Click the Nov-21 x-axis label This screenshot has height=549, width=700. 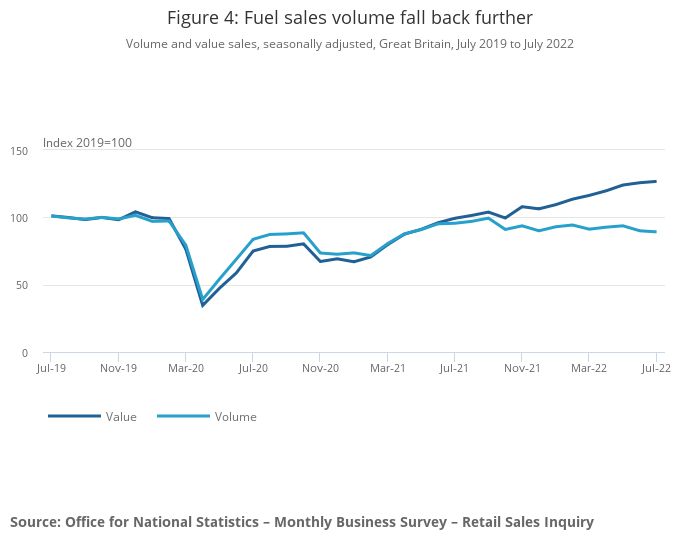tap(522, 368)
